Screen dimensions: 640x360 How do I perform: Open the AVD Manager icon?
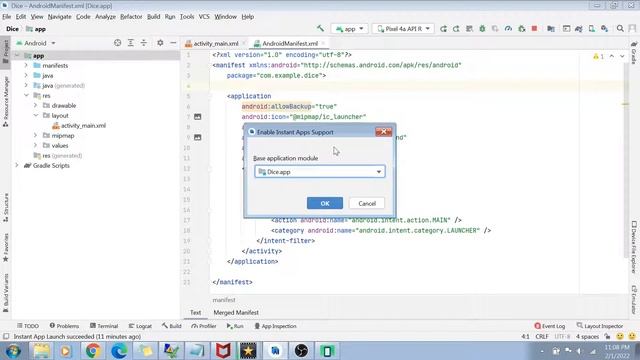tap(591, 29)
